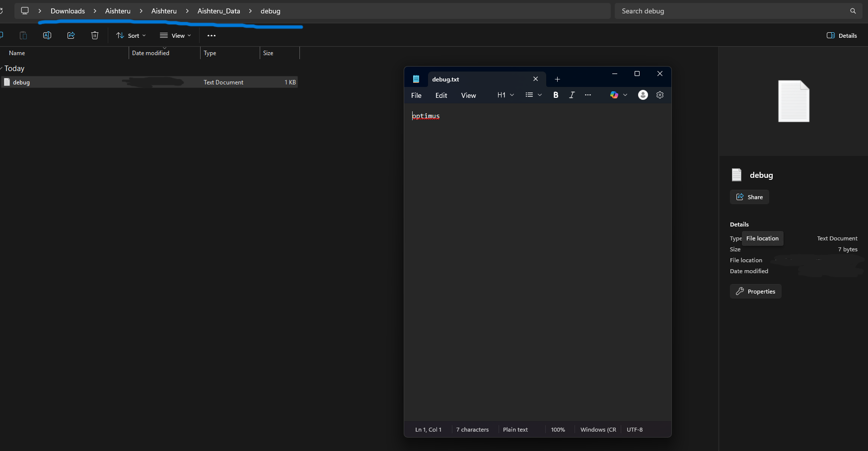Expand the chevron after Aishteru_Data in breadcrumb
This screenshot has height=451, width=868.
tap(250, 11)
